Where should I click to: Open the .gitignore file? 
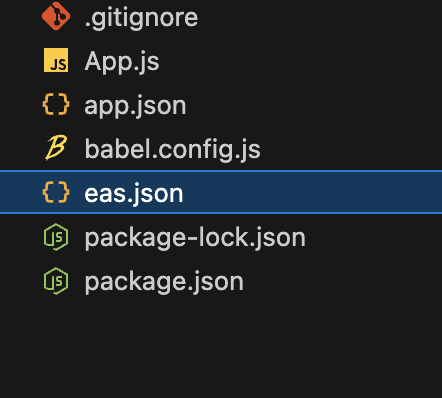point(141,17)
